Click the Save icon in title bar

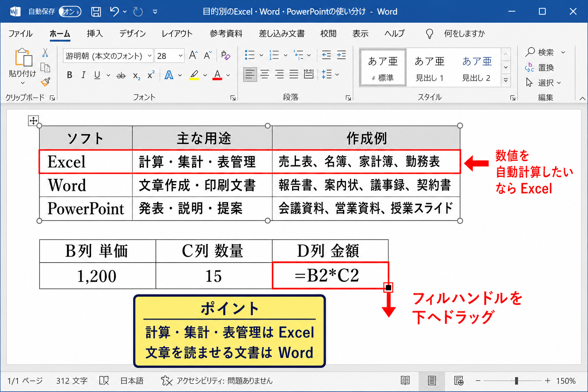click(x=96, y=12)
